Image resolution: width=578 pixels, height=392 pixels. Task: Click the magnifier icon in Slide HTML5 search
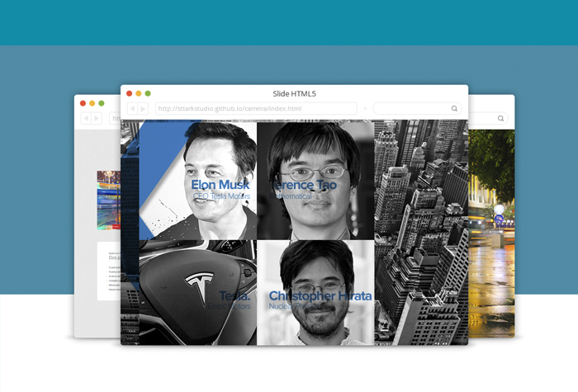[x=454, y=108]
